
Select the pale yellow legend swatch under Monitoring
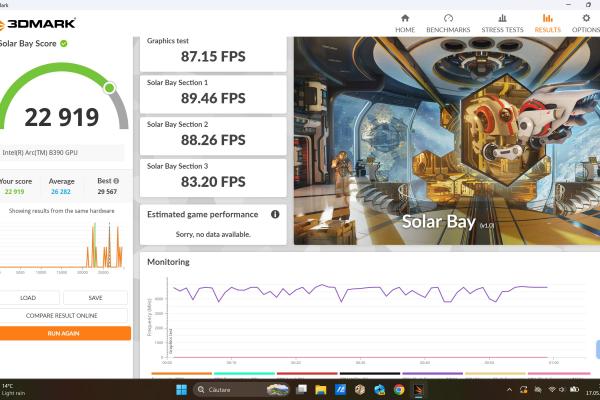(x=495, y=374)
